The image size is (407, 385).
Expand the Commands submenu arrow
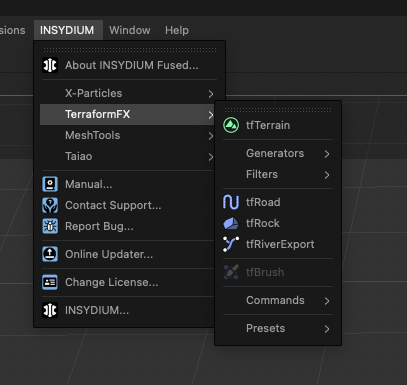(327, 301)
